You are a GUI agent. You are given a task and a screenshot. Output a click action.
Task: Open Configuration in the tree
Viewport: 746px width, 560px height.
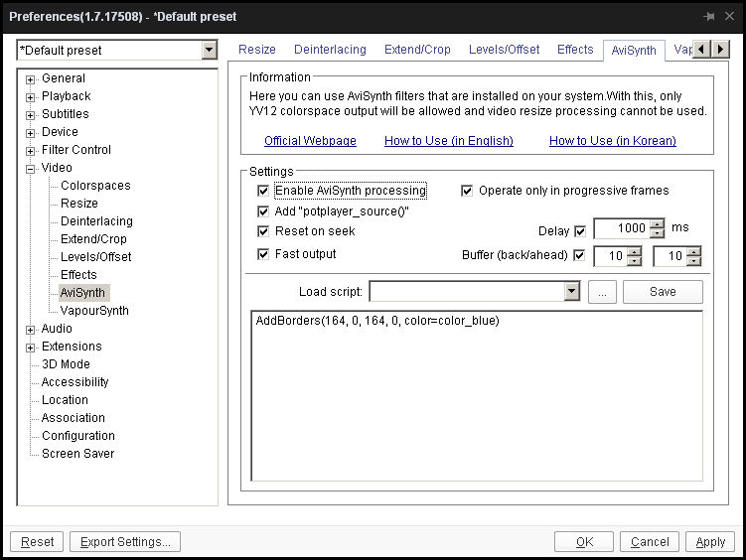coord(78,436)
